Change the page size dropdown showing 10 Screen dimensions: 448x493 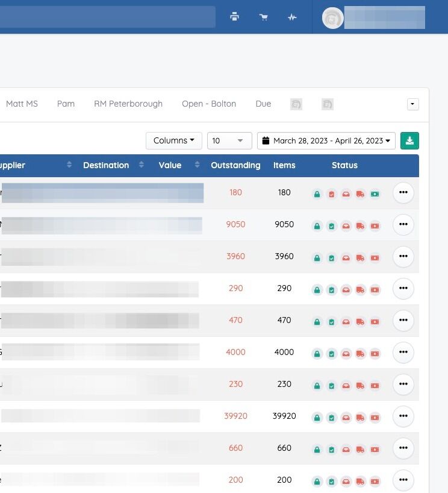(229, 140)
